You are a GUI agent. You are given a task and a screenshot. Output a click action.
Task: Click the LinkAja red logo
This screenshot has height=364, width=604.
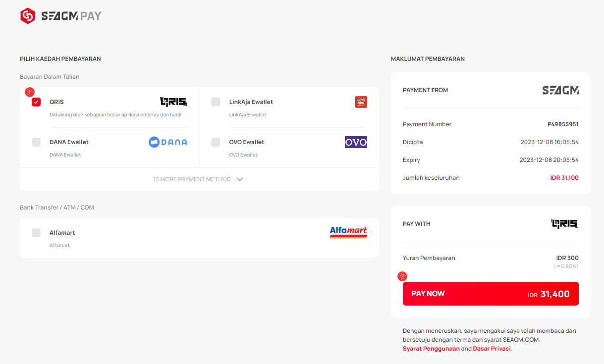point(361,102)
